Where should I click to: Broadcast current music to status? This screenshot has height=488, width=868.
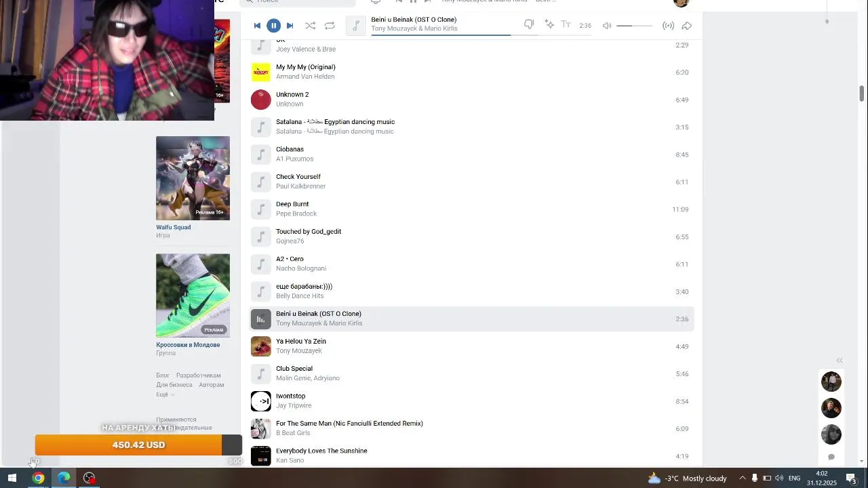coord(668,26)
